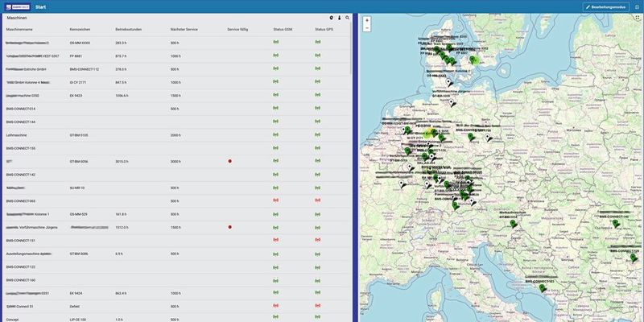
Task: Sort by Betriebsstunden column header
Action: point(129,30)
